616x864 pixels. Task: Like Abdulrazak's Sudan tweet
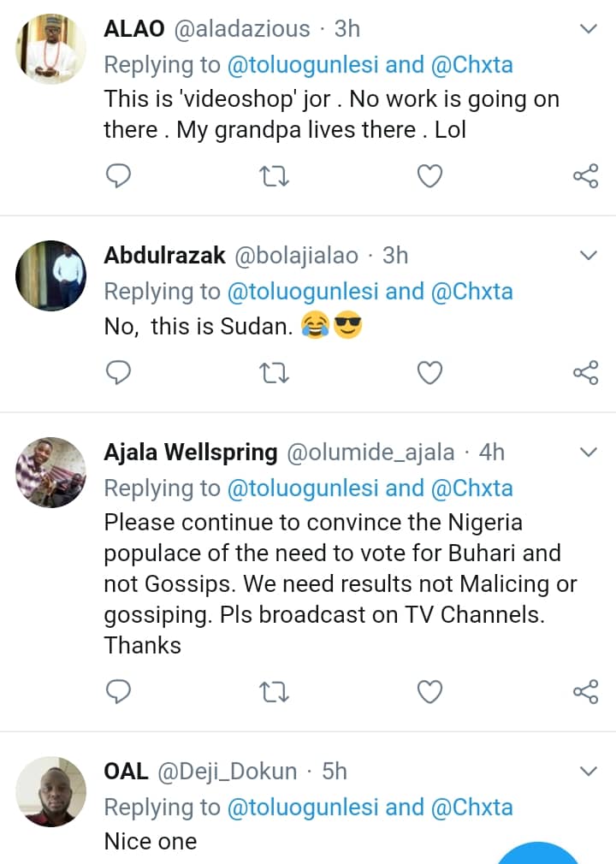pos(429,373)
